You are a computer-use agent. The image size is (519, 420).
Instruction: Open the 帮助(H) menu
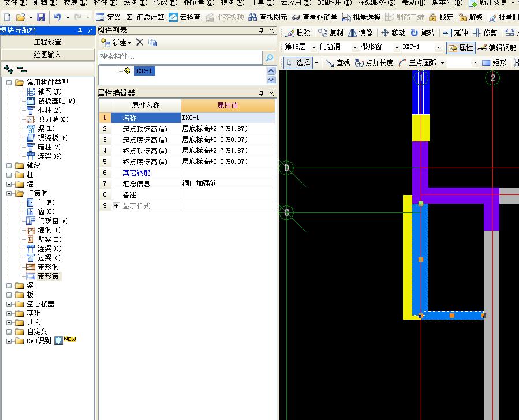[414, 3]
